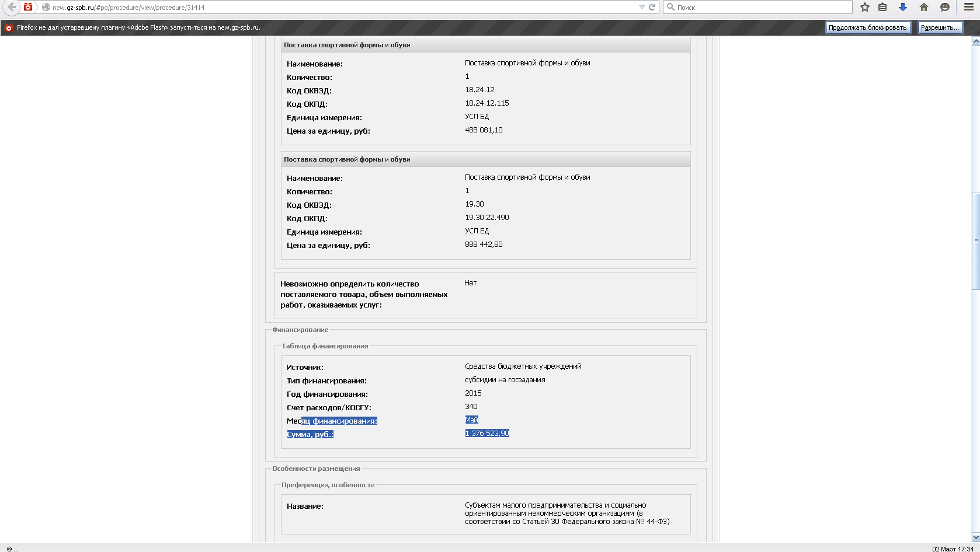
Task: Open the Firefox hamburger menu
Action: [x=969, y=7]
